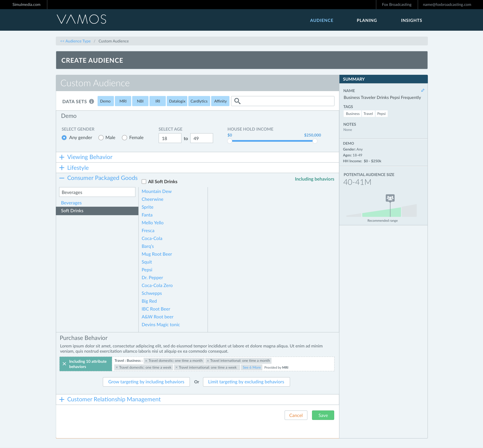The image size is (483, 448).
Task: Select Mountain Dew from the list
Action: click(156, 191)
